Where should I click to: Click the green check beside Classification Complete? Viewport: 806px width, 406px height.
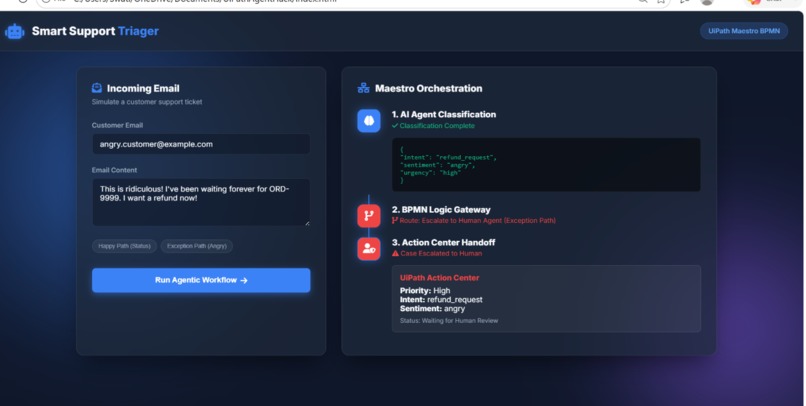click(x=395, y=125)
